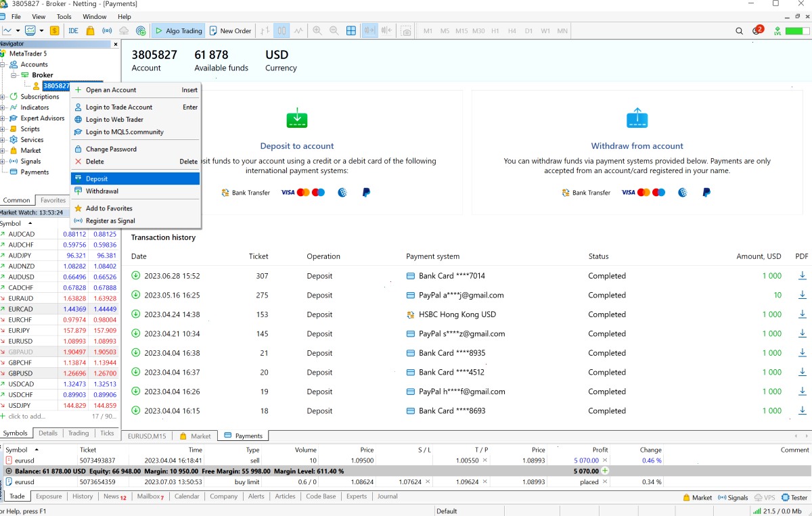Download PDF for ticket 307 deposit
The image size is (812, 516).
pos(803,275)
